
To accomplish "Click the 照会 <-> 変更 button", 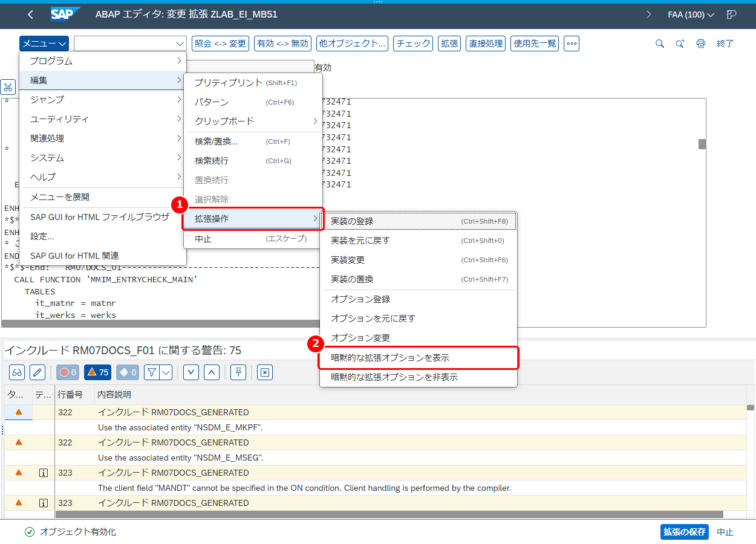I will pos(221,44).
